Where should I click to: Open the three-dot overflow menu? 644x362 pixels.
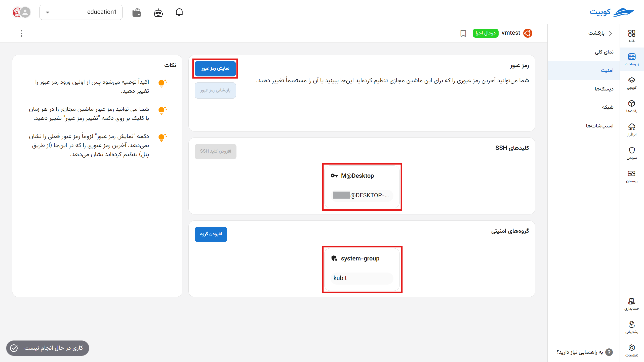tap(21, 33)
